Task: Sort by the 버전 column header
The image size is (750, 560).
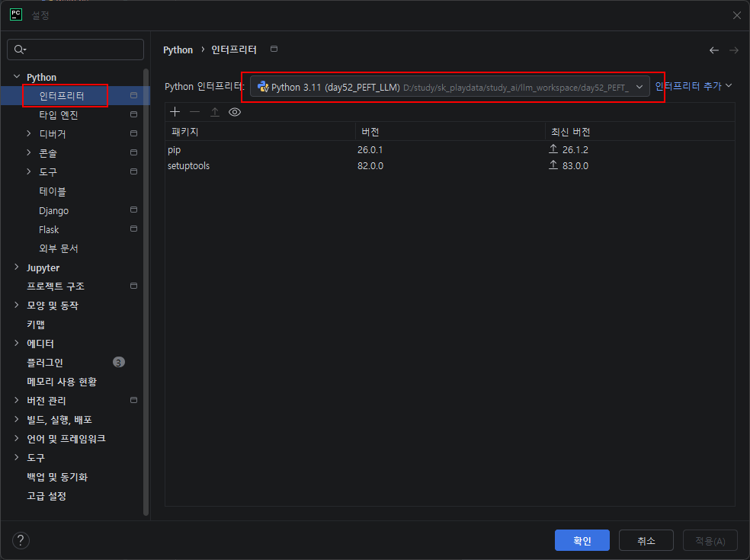Action: (450, 132)
